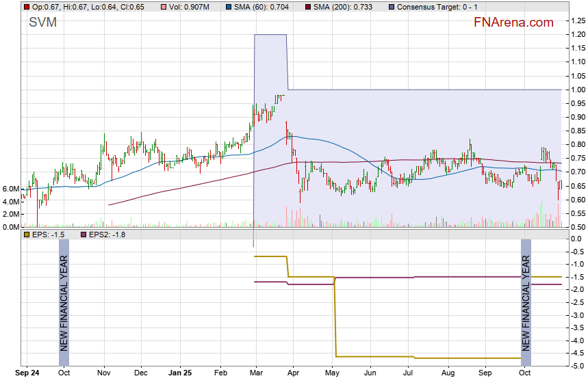Click the Sep 24 date axis label

tap(27, 375)
